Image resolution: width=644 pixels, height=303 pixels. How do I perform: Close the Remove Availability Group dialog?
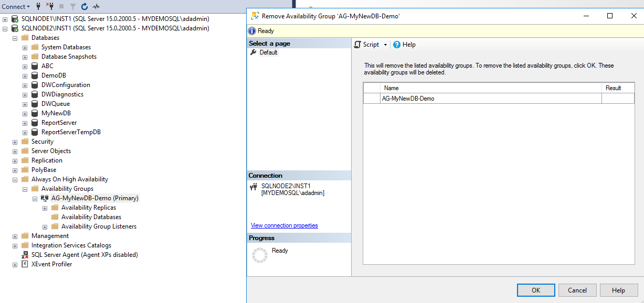634,16
